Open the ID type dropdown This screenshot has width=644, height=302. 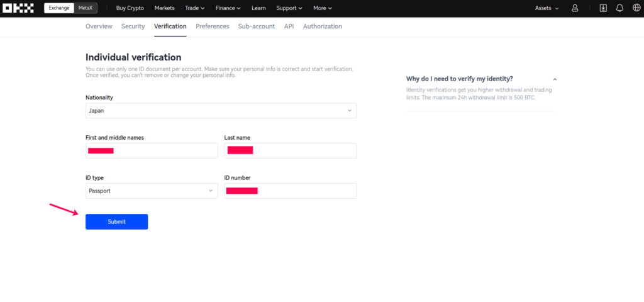point(152,191)
